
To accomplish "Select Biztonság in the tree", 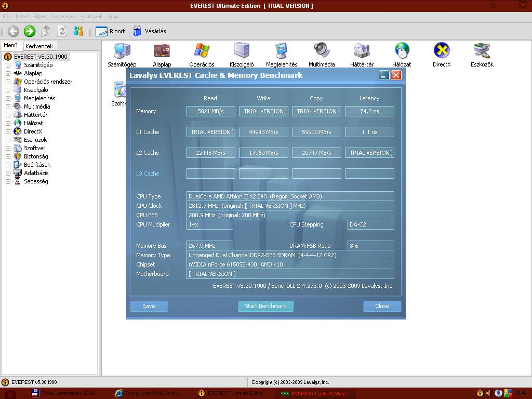I will pyautogui.click(x=36, y=156).
